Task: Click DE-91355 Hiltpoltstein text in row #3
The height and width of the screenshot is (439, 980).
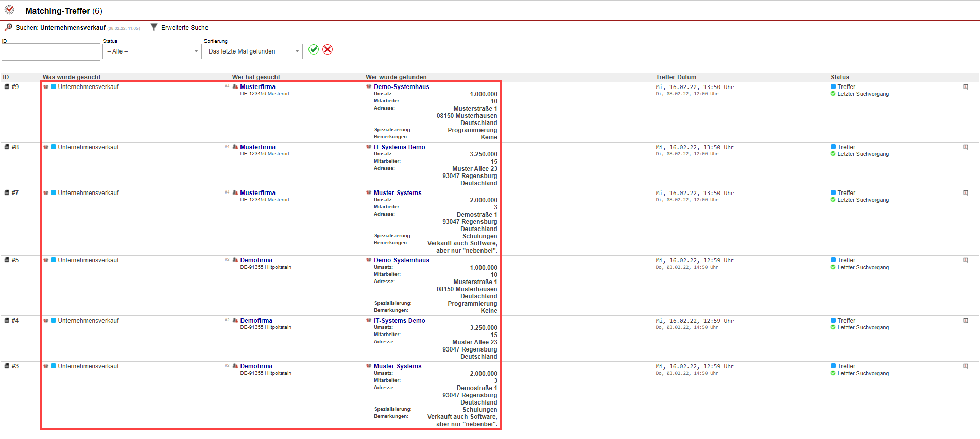Action: coord(266,373)
